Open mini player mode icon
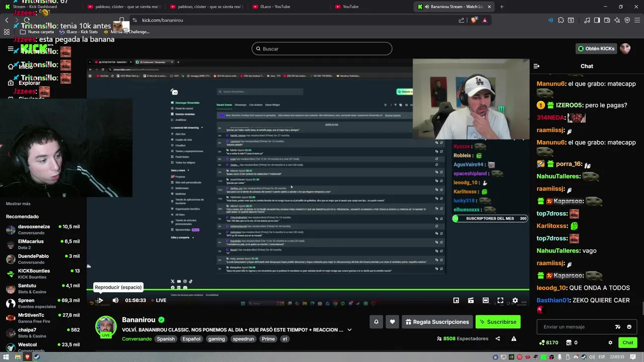This screenshot has width=644, height=362. click(456, 300)
